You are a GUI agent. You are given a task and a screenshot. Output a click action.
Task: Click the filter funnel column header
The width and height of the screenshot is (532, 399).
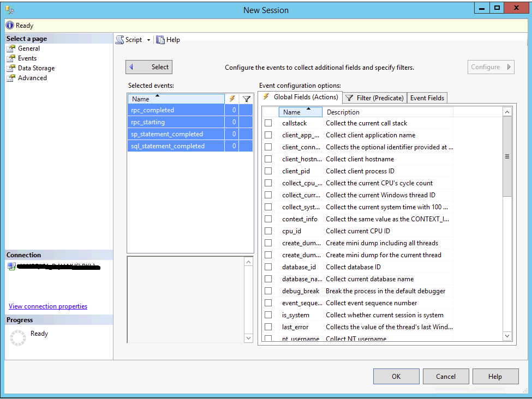pos(247,99)
